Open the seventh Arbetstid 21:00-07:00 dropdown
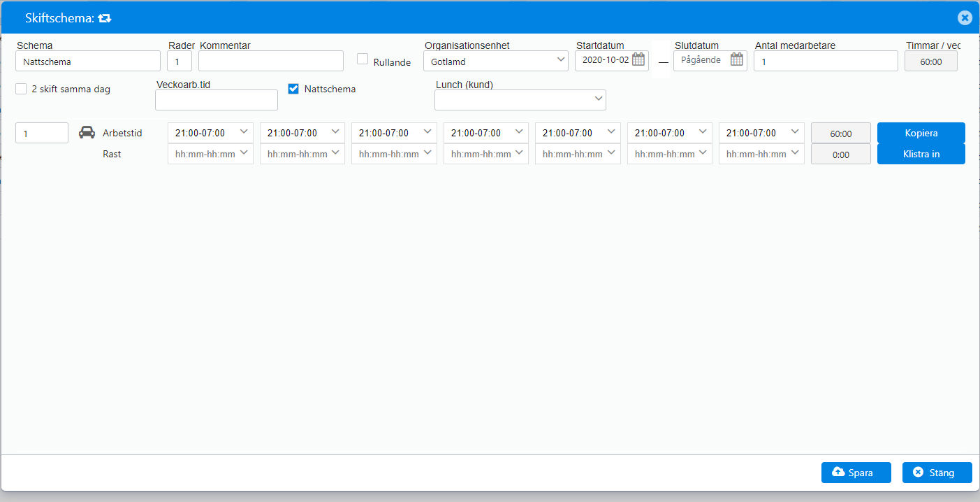This screenshot has height=502, width=980. tap(761, 133)
